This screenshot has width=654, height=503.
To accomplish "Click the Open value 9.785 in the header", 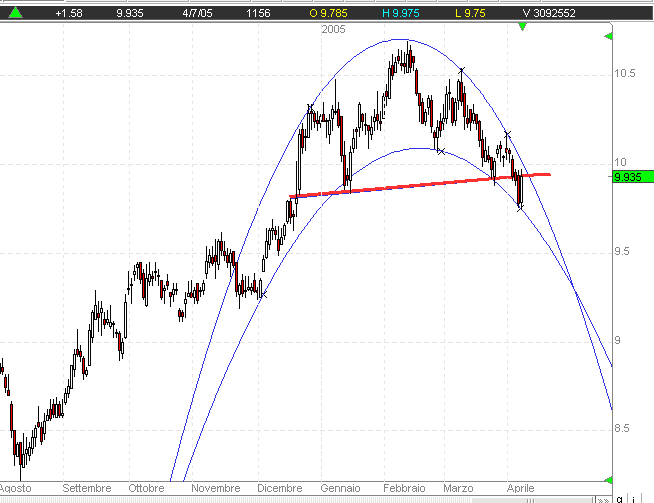I will [x=331, y=13].
